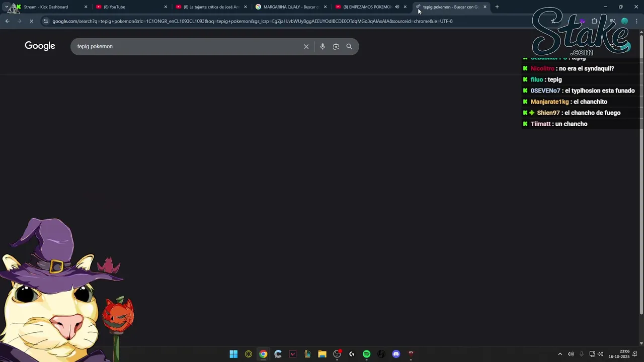
Task: Start a voice search with the microphone
Action: pyautogui.click(x=323, y=47)
